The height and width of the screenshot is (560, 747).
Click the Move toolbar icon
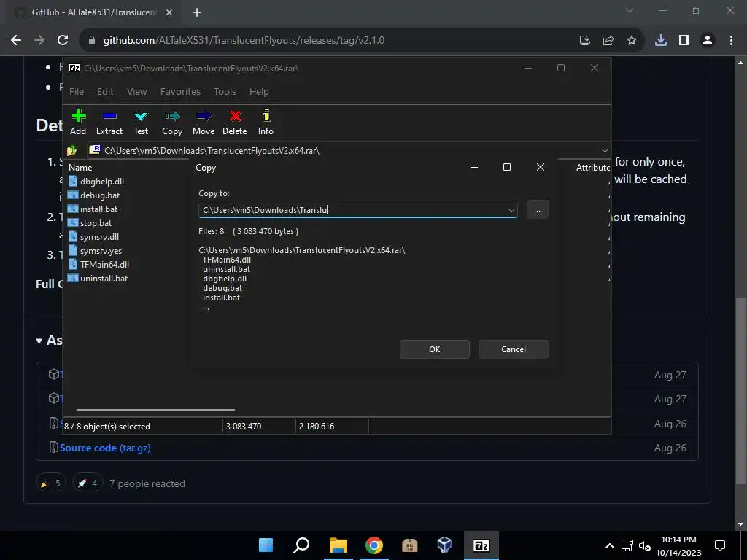click(204, 122)
